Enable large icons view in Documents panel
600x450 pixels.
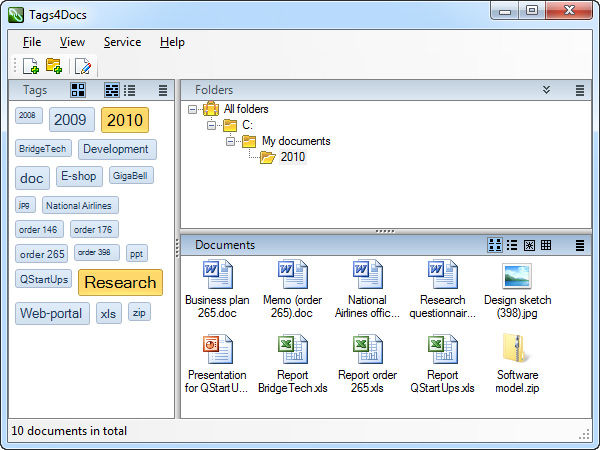[495, 245]
